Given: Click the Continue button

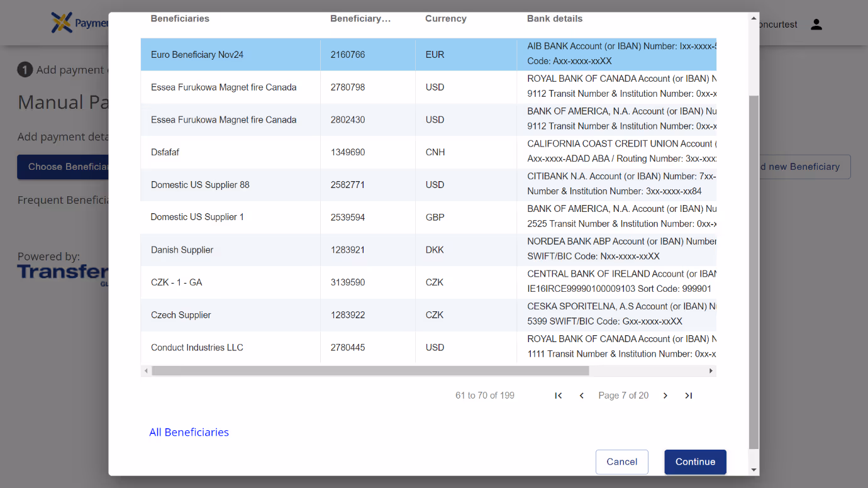Looking at the screenshot, I should point(695,462).
